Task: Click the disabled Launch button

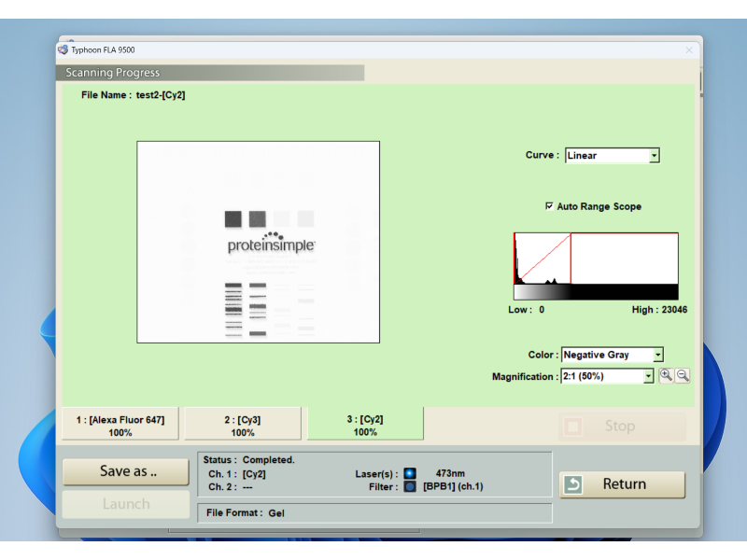Action: 126,504
